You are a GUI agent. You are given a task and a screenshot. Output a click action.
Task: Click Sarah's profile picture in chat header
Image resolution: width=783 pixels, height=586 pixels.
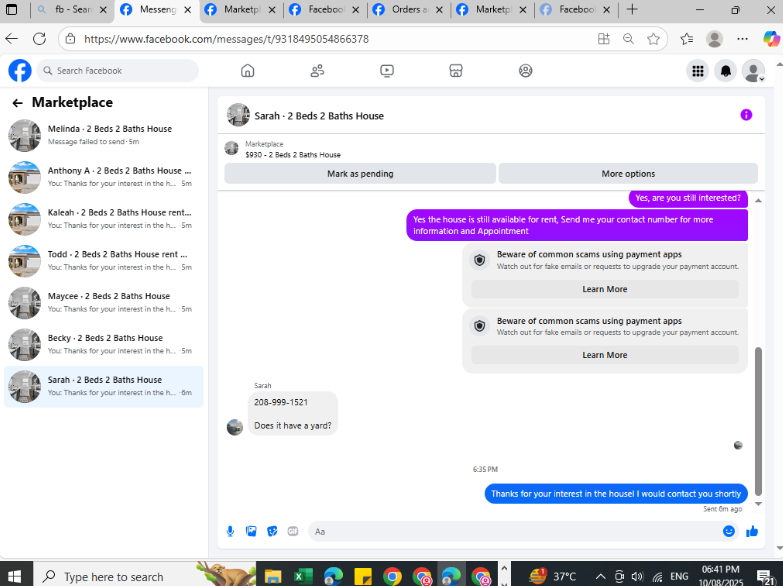pyautogui.click(x=238, y=115)
